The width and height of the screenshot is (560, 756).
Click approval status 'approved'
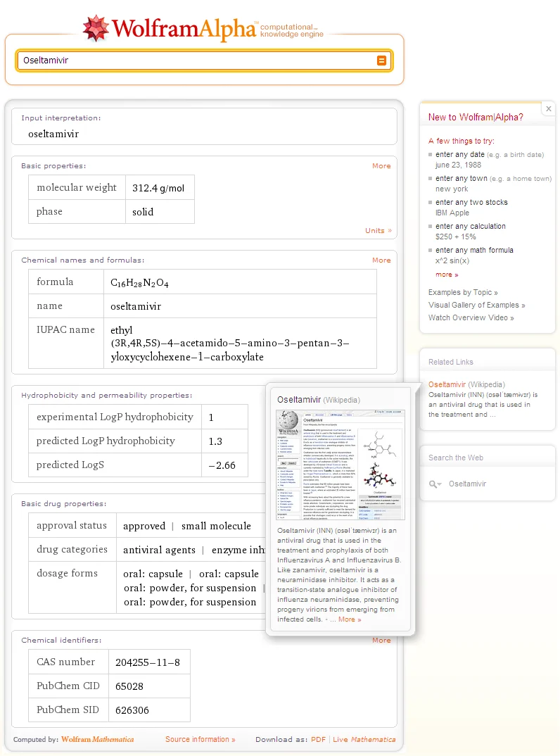144,526
